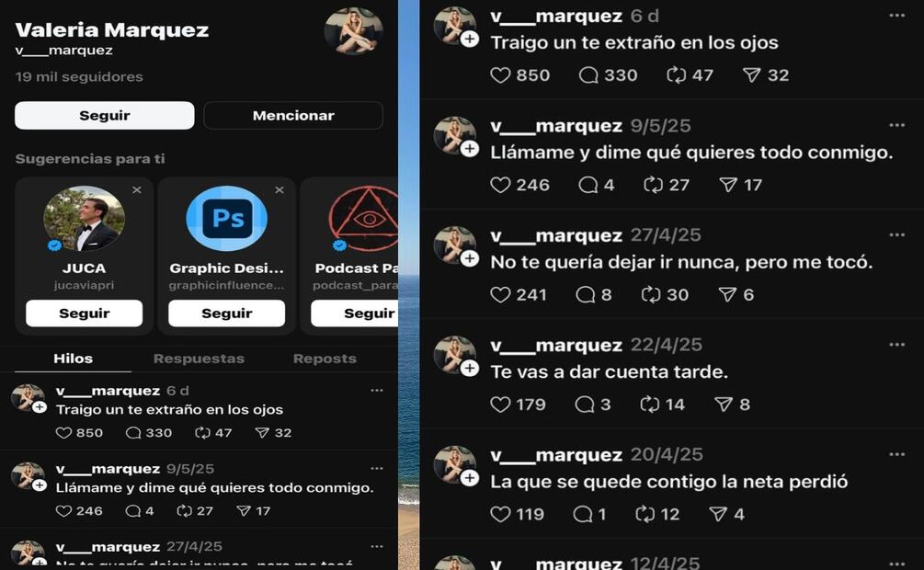Share the 'No te quería dejar ir' post
The height and width of the screenshot is (570, 924).
[x=727, y=295]
